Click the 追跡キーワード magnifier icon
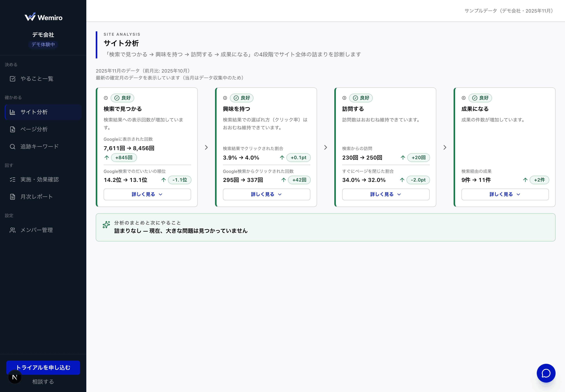 [13, 147]
